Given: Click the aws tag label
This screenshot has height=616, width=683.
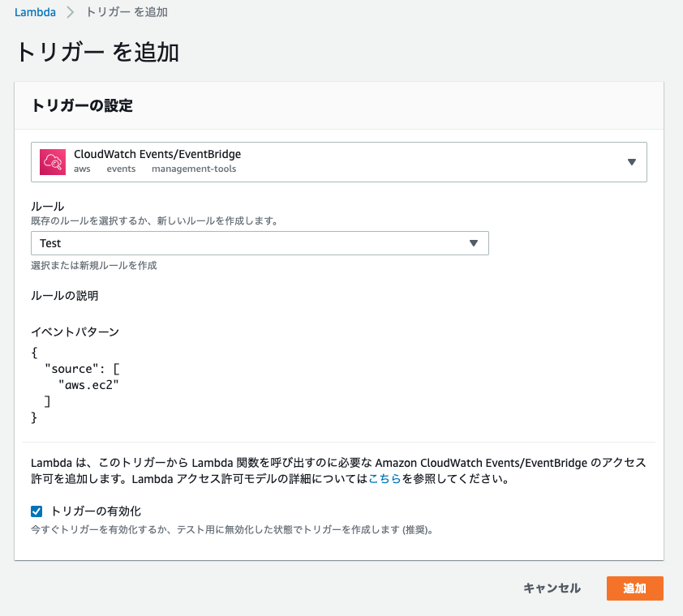Looking at the screenshot, I should 82,169.
